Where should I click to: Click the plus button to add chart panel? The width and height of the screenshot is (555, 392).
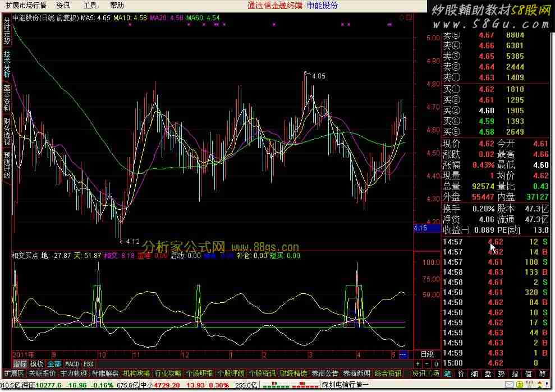[418, 364]
